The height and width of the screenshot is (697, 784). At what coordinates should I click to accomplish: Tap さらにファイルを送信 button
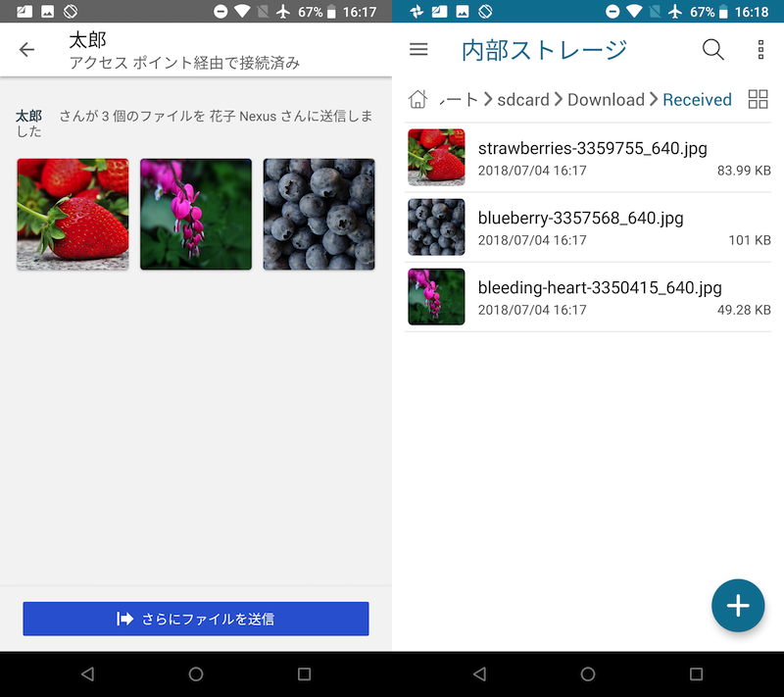tap(196, 619)
